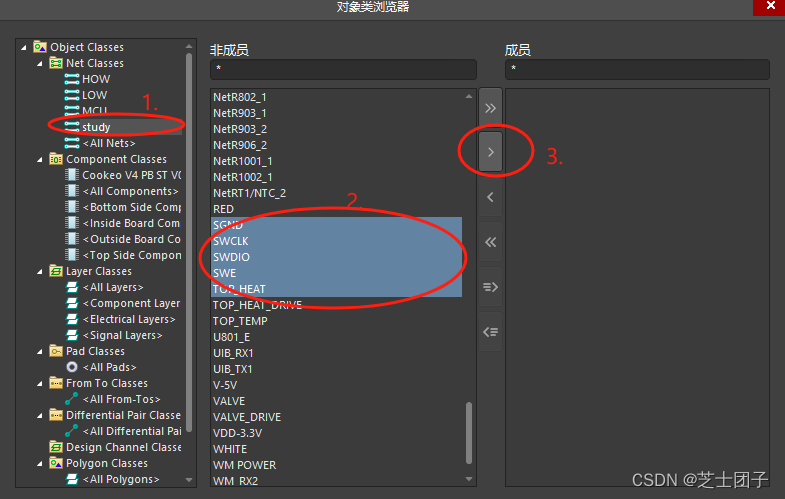Viewport: 785px width, 499px height.
Task: Select the Electrical Layers class
Action: click(129, 319)
